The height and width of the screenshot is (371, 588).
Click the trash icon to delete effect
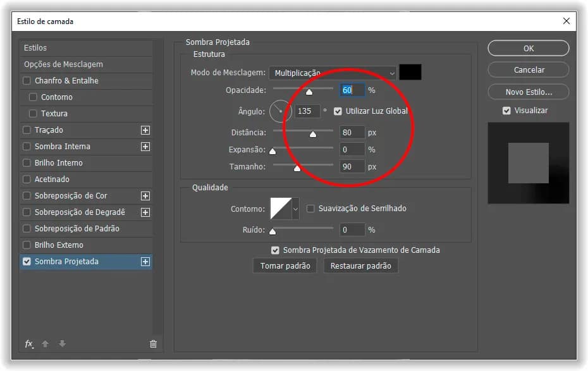coord(153,344)
